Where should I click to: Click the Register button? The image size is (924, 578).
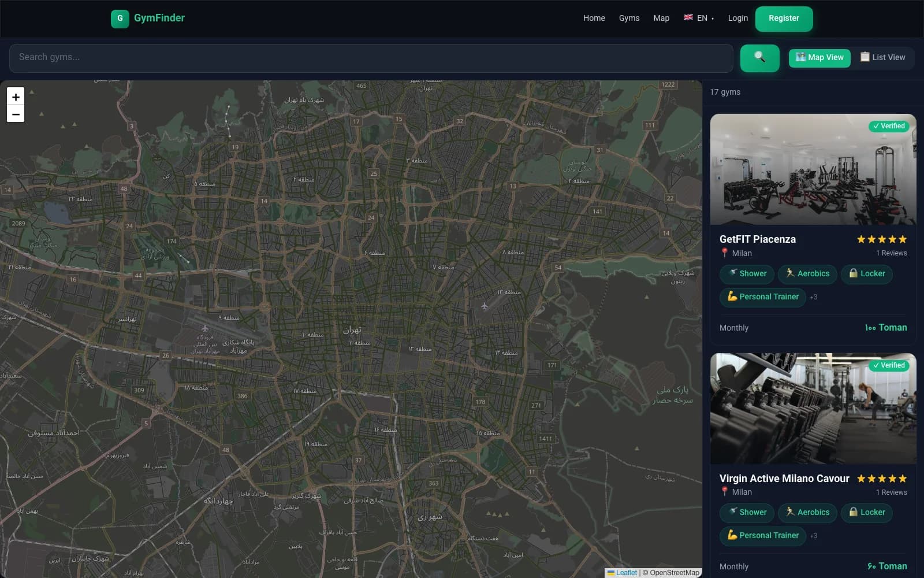point(783,18)
